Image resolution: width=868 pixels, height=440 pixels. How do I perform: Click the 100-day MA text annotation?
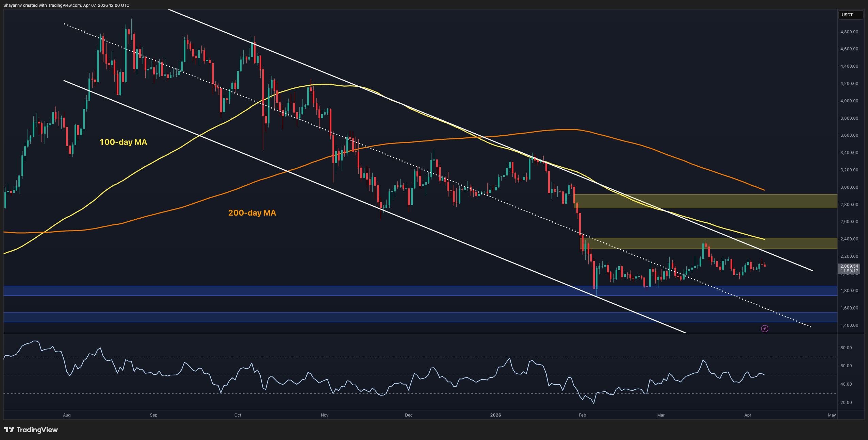click(123, 142)
